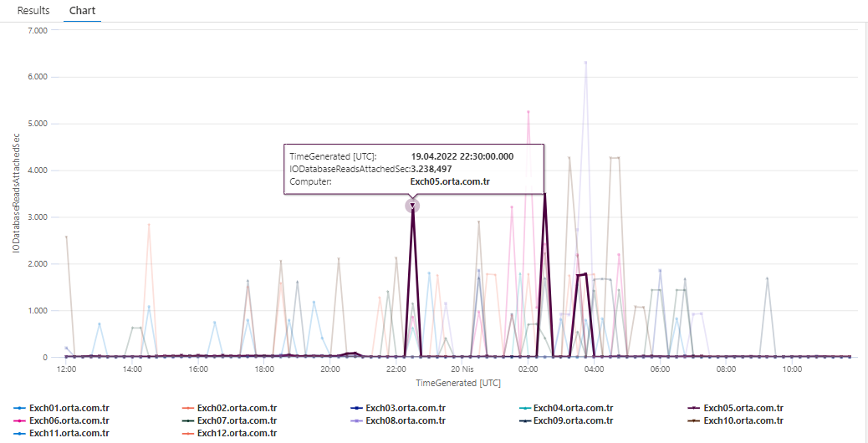This screenshot has width=868, height=443.
Task: Click the Computer value in the tooltip
Action: tap(450, 181)
